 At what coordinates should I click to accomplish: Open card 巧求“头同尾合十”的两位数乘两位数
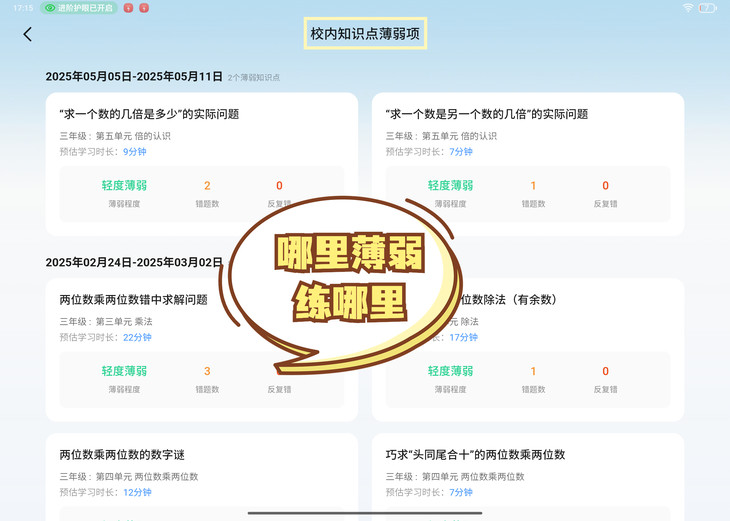528,477
